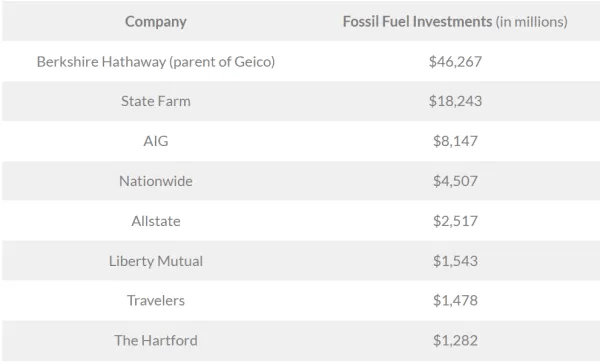
Task: Click the $4,507 investment value
Action: click(x=455, y=181)
